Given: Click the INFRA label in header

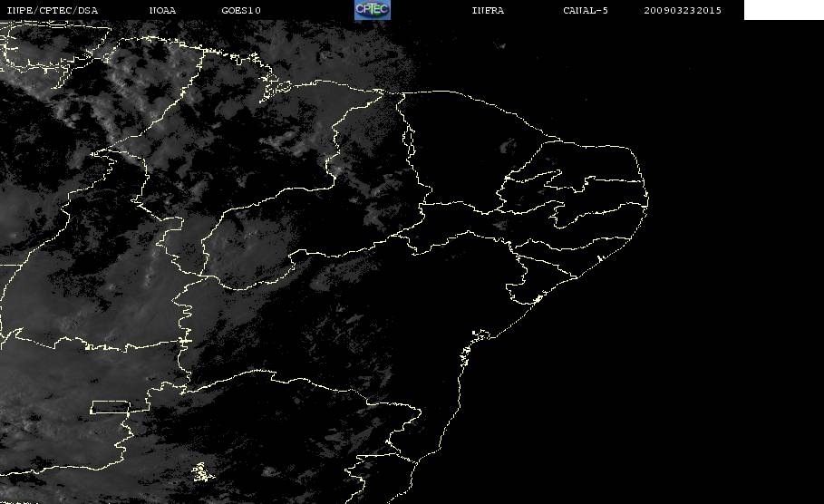Looking at the screenshot, I should click(x=488, y=10).
